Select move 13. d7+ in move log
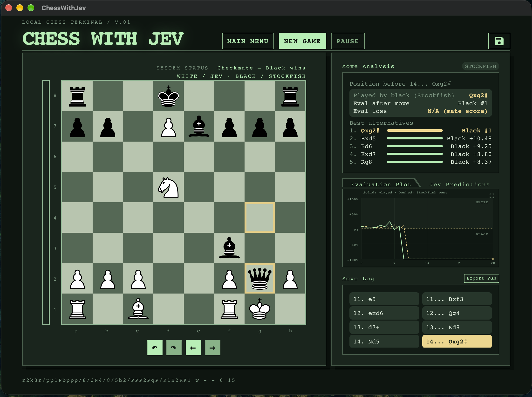The image size is (532, 397). 384,327
